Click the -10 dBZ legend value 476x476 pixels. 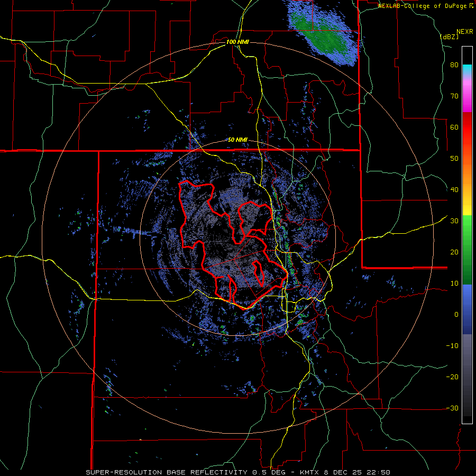452,346
